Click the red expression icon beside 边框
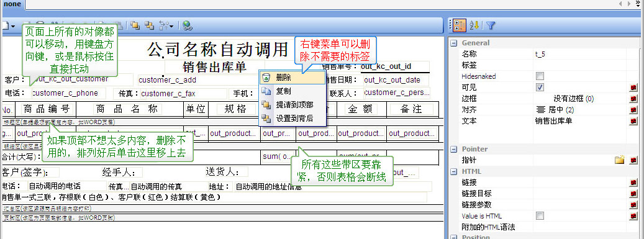 633,99
